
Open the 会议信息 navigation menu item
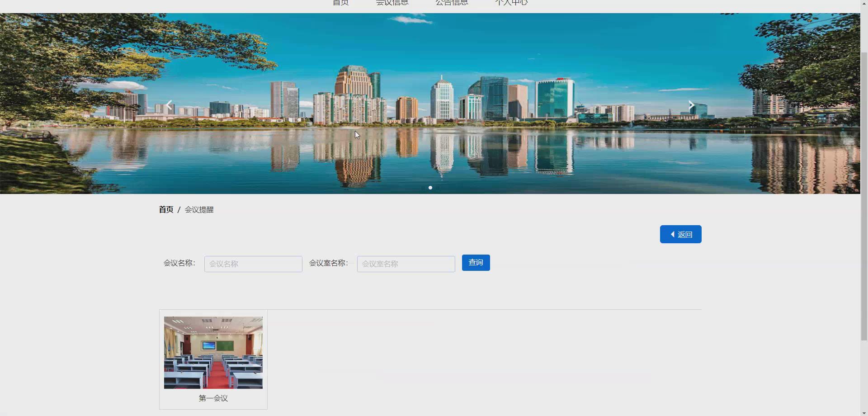[392, 3]
